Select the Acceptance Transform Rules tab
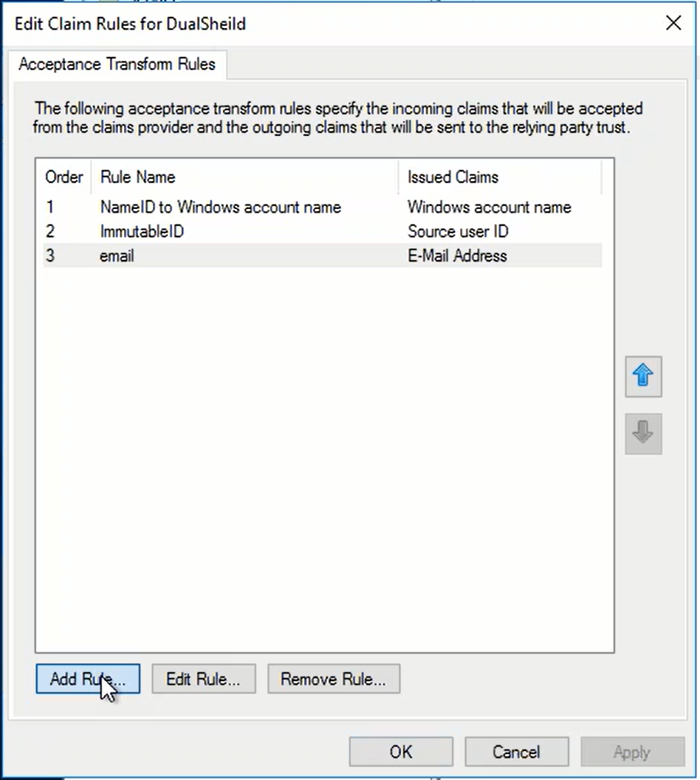 click(x=117, y=64)
